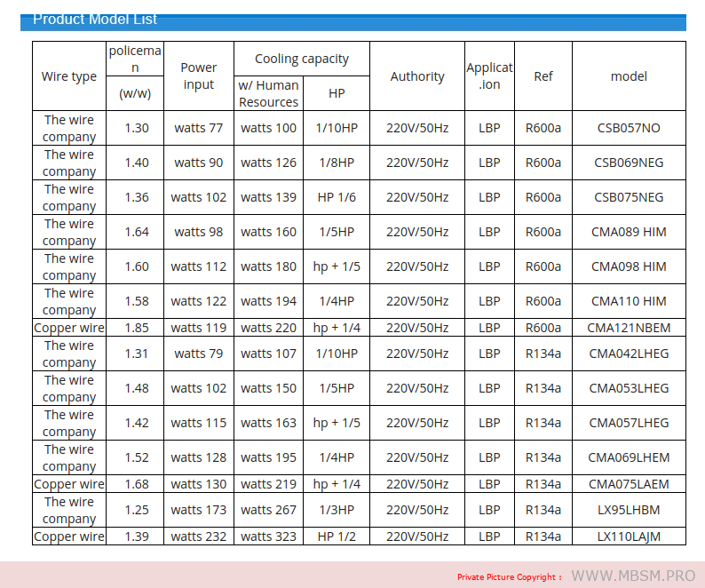Select the CSB057NO model cell
The image size is (705, 588).
pyautogui.click(x=629, y=128)
